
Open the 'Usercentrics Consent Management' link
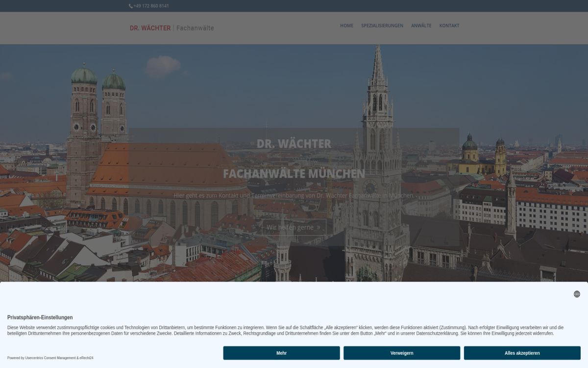pyautogui.click(x=50, y=358)
